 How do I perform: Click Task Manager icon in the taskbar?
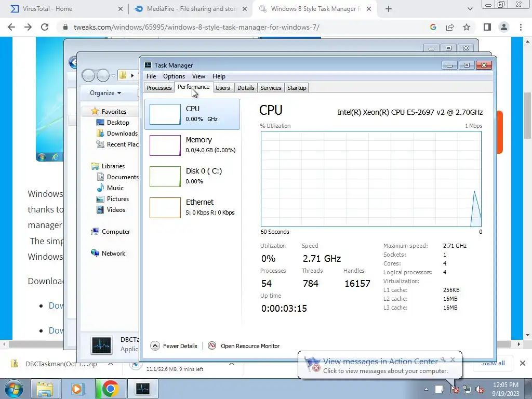pyautogui.click(x=142, y=389)
